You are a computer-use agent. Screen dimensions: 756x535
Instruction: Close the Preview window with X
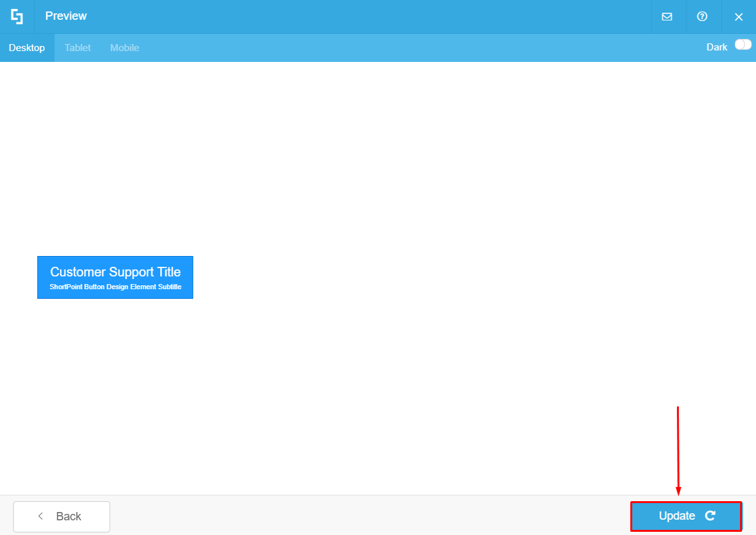coord(739,17)
